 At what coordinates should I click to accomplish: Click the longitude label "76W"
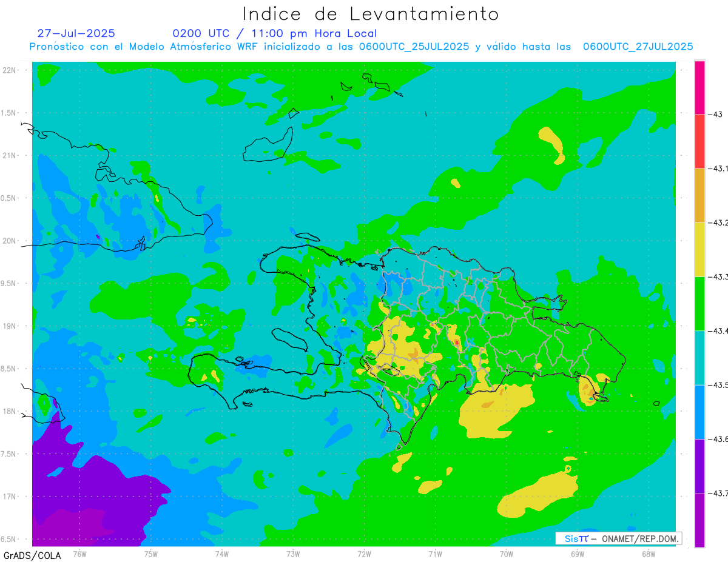point(79,554)
